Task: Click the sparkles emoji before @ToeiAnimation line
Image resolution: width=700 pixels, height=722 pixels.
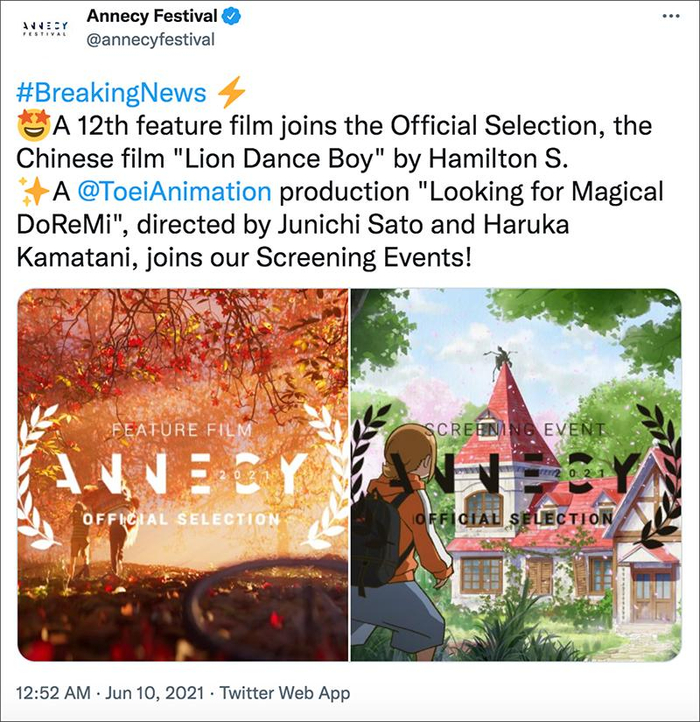Action: (30, 191)
